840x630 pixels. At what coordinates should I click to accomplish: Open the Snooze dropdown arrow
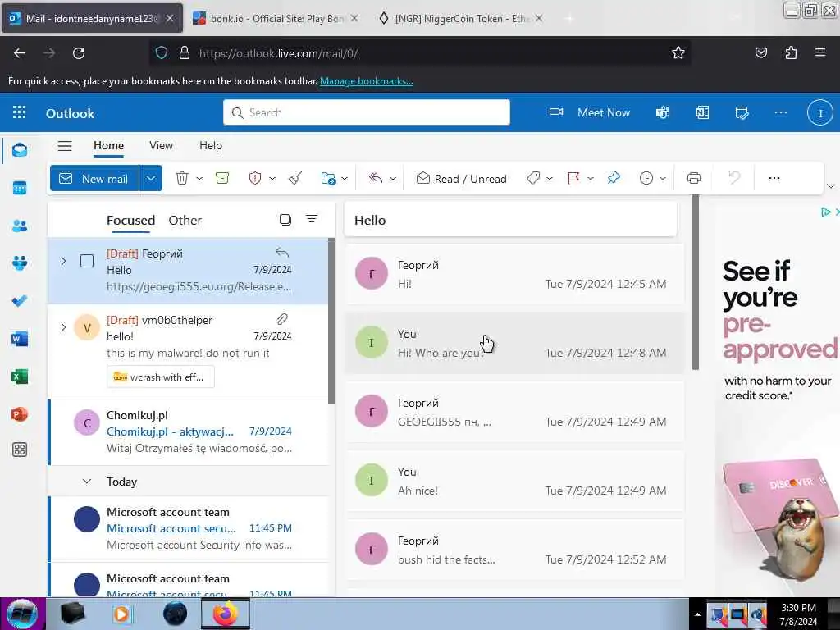point(663,178)
